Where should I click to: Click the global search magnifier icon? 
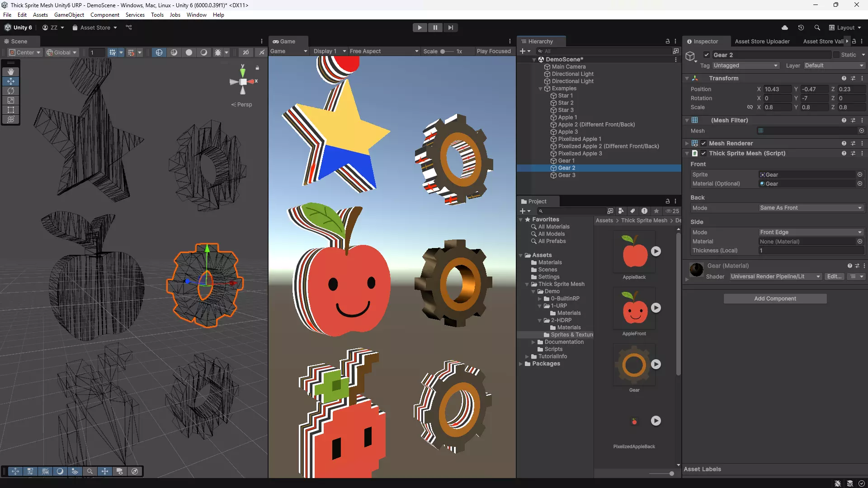(817, 28)
